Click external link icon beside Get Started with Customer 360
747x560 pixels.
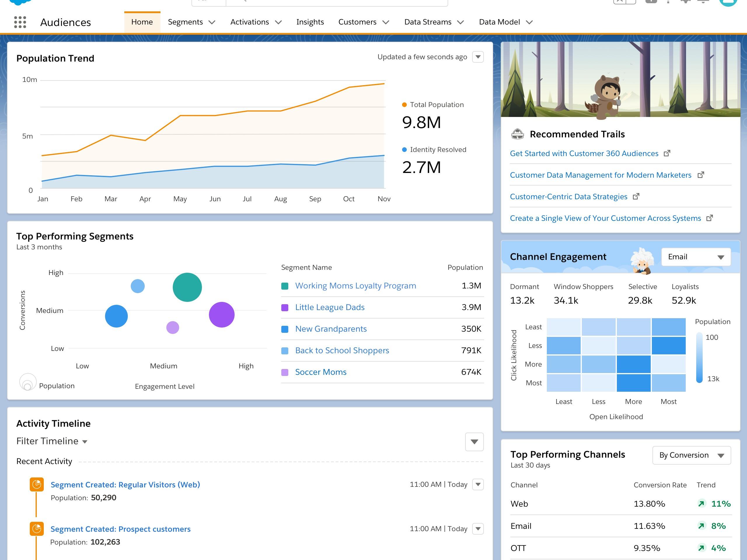coord(667,153)
